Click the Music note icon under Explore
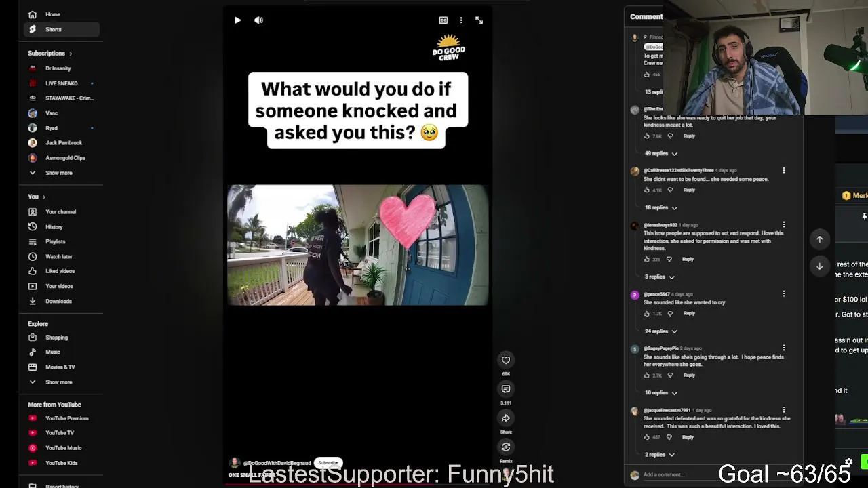This screenshot has height=488, width=868. click(33, 352)
